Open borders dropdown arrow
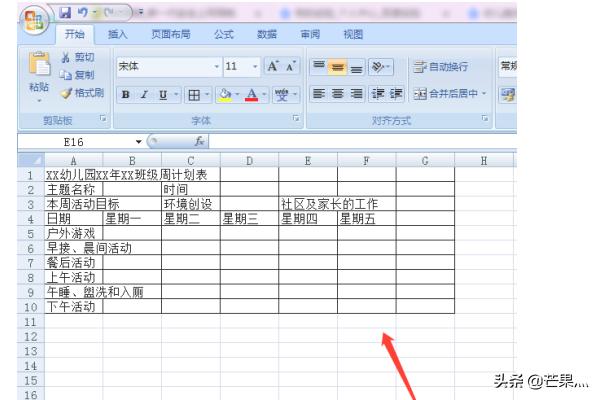 pyautogui.click(x=207, y=95)
